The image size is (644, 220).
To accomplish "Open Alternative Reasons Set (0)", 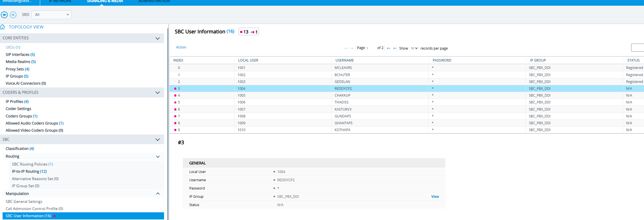I will coord(35,179).
